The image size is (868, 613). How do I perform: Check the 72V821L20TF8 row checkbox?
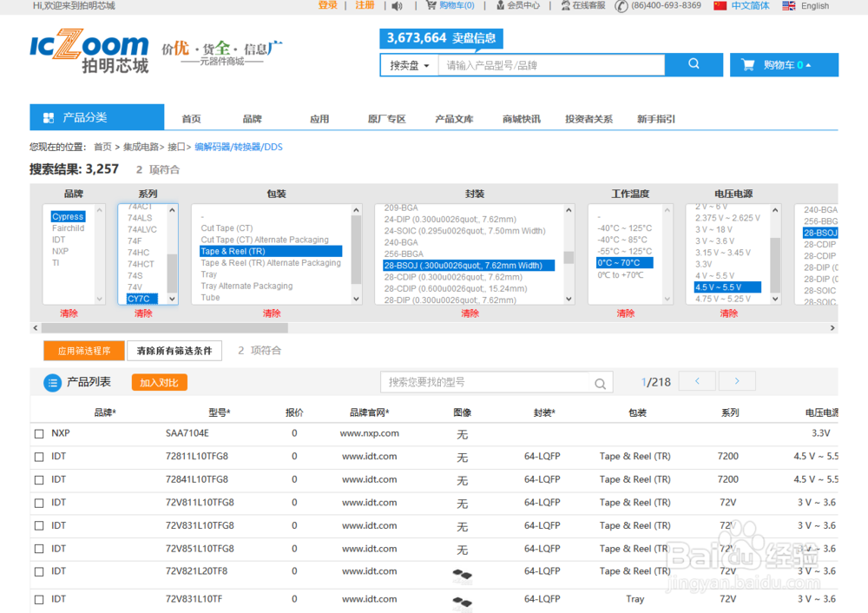click(x=39, y=571)
